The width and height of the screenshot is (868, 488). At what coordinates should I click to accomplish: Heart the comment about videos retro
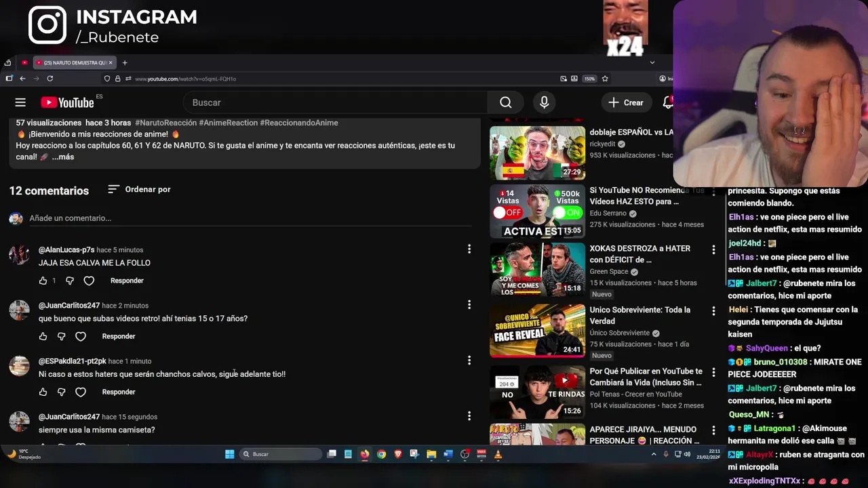coord(81,336)
